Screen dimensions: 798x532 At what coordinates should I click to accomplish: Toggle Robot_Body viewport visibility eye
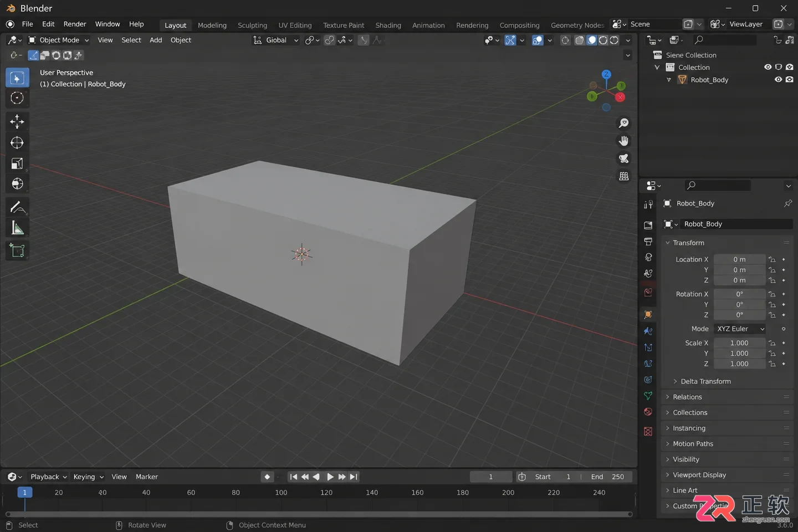[778, 79]
